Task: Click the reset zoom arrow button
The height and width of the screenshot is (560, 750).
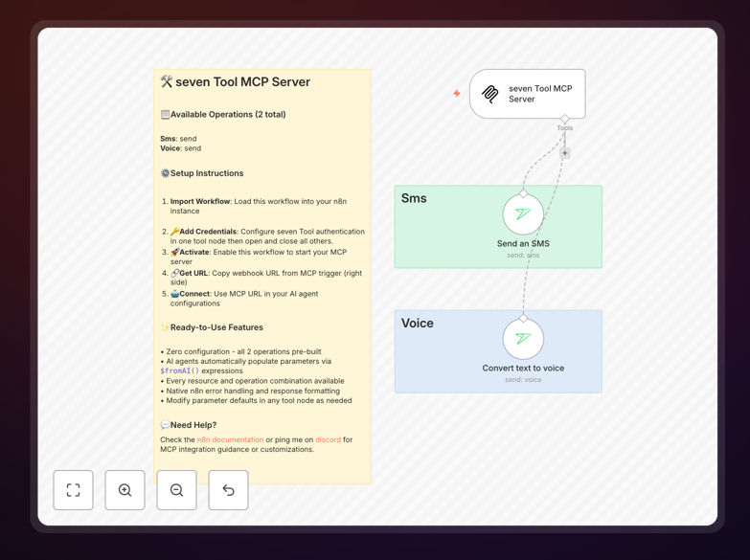Action: (x=228, y=490)
